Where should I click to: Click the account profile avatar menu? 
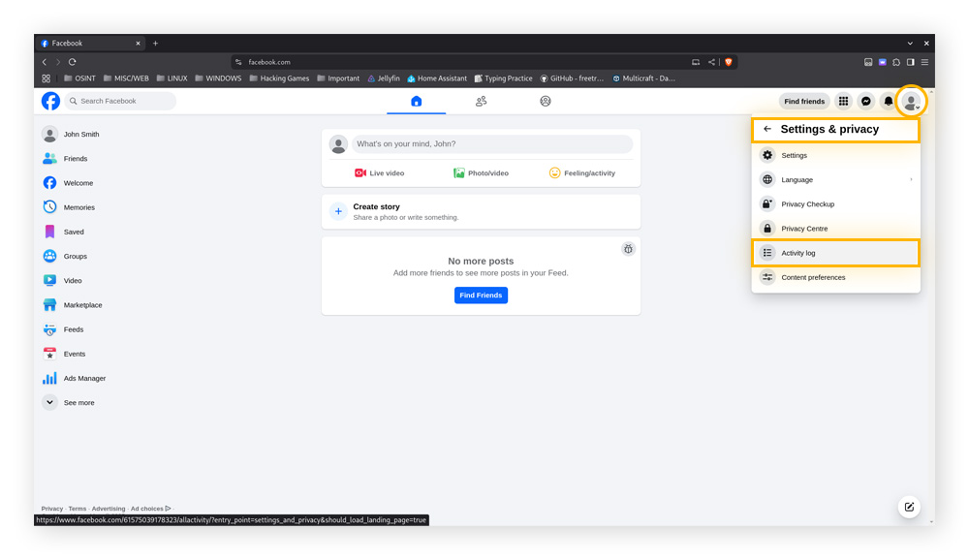[x=911, y=102]
